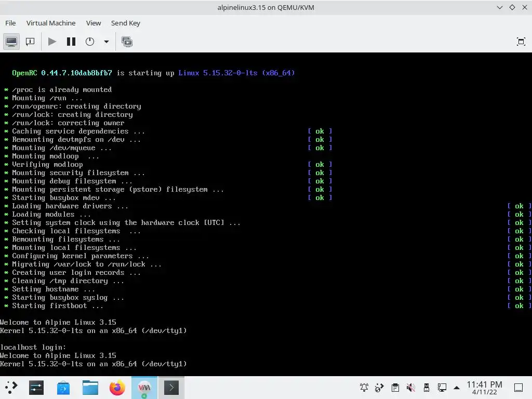Show virtual hardware details

(x=30, y=42)
